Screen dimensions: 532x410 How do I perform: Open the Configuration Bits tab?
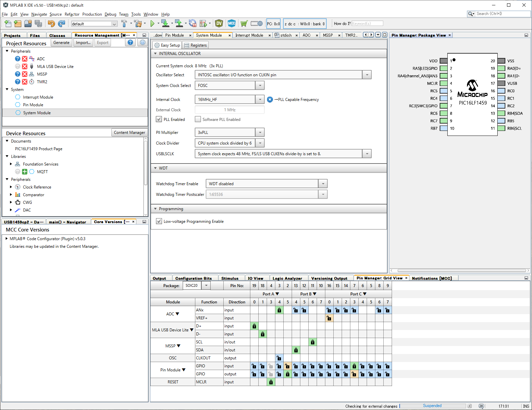point(193,278)
